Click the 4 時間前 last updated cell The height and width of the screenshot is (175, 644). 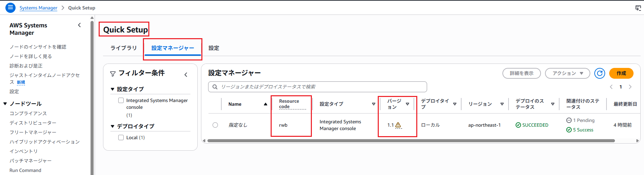(623, 125)
